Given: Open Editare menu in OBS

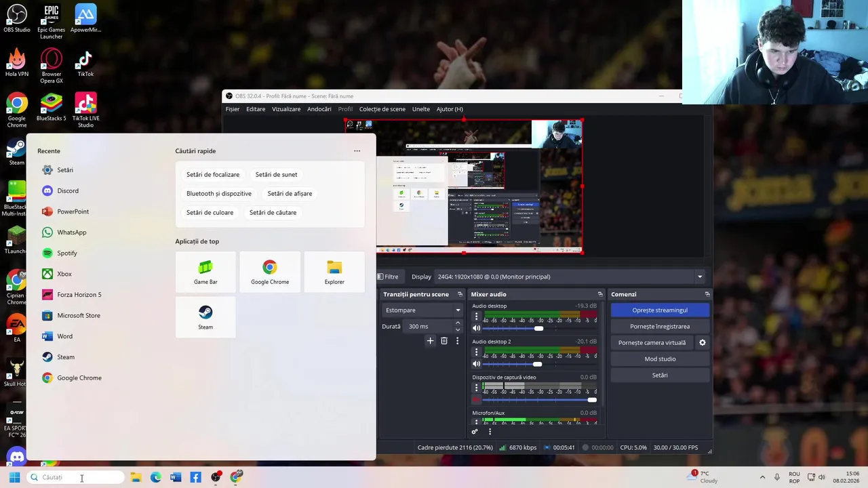Looking at the screenshot, I should point(256,109).
